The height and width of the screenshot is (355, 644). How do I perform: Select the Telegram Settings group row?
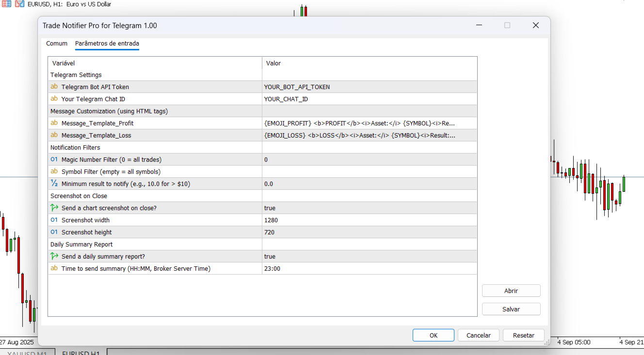click(262, 75)
